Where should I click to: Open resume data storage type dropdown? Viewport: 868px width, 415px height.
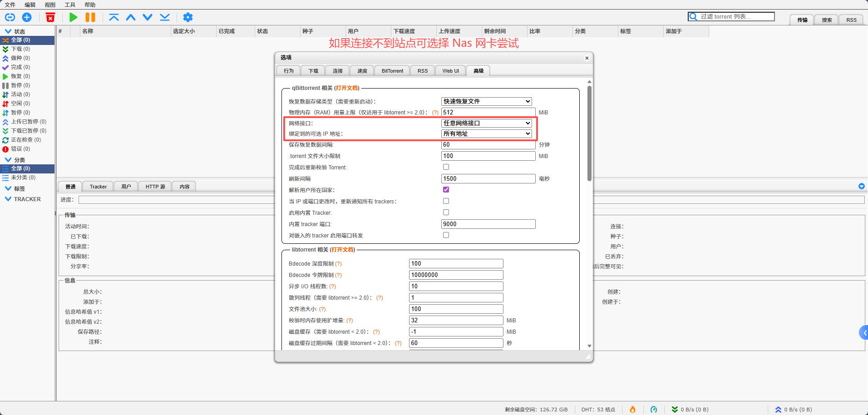[486, 101]
